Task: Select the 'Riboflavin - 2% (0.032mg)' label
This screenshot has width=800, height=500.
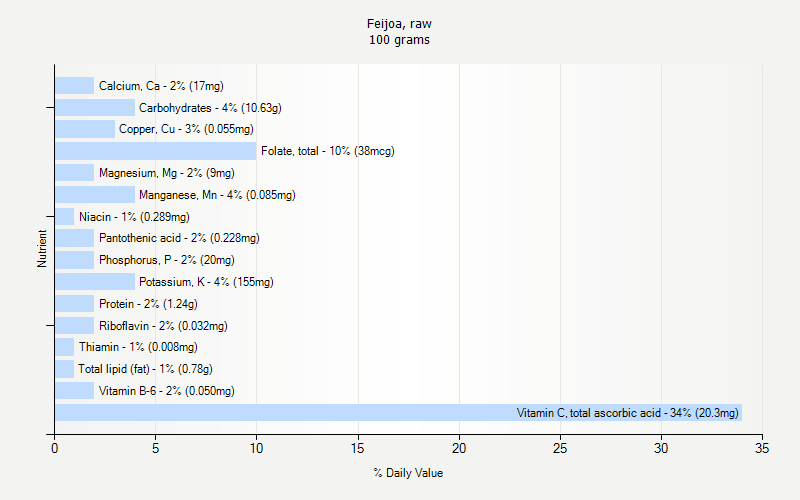Action: [163, 326]
